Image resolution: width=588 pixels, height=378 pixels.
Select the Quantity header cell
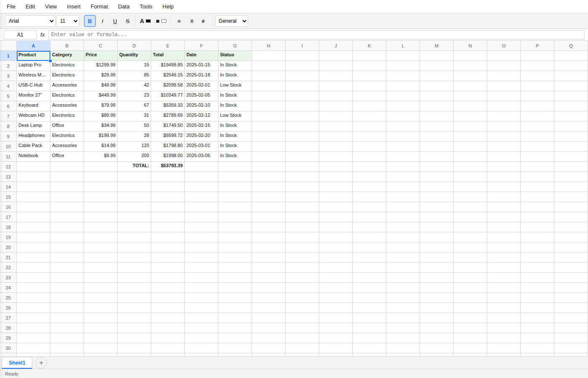134,56
